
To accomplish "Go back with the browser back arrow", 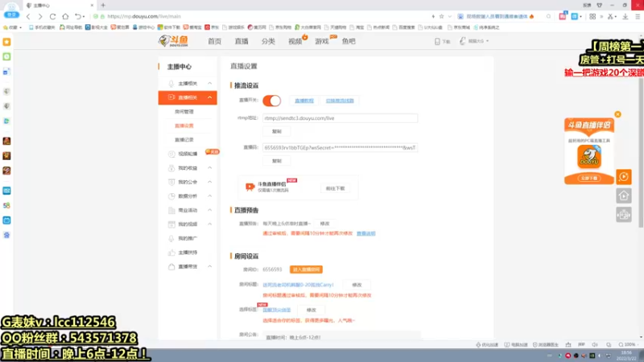I will (28, 16).
